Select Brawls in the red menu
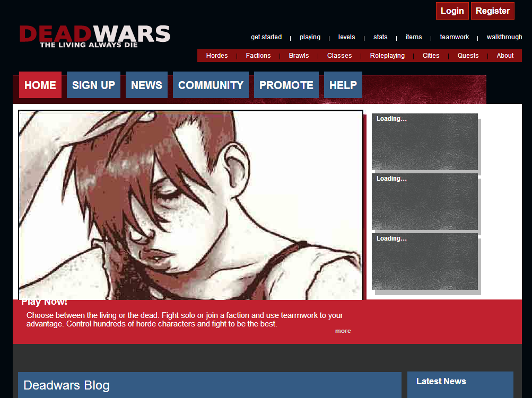 [x=299, y=56]
